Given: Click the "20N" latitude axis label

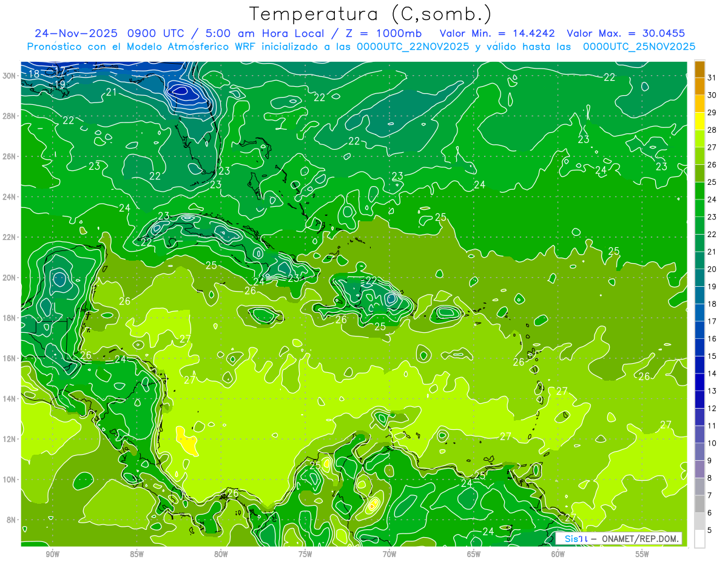Looking at the screenshot, I should tap(8, 278).
